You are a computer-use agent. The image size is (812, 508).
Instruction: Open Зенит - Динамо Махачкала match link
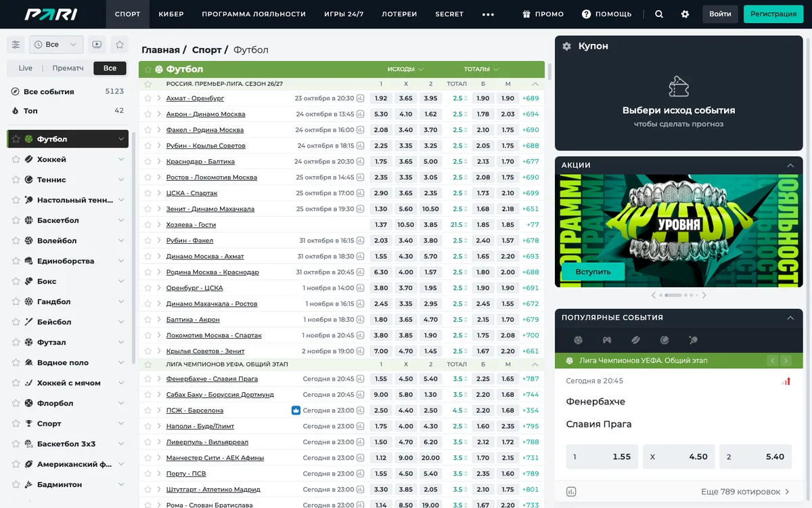tap(210, 209)
